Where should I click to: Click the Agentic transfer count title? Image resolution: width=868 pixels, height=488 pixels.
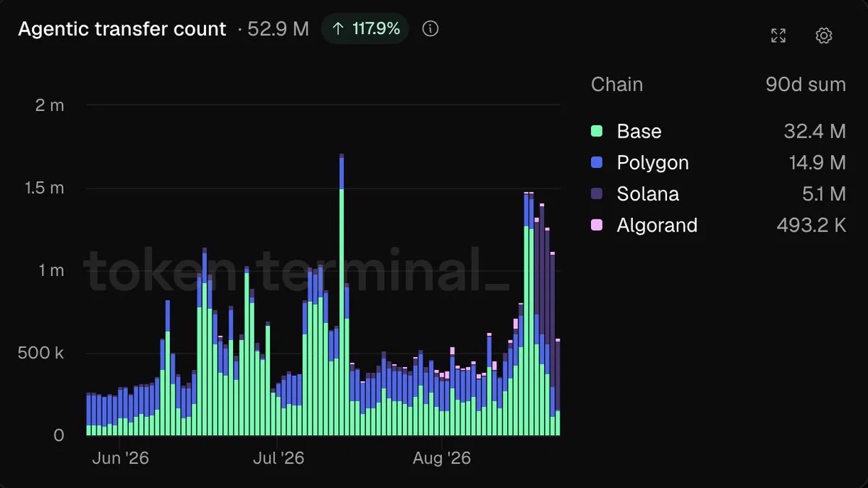(122, 29)
